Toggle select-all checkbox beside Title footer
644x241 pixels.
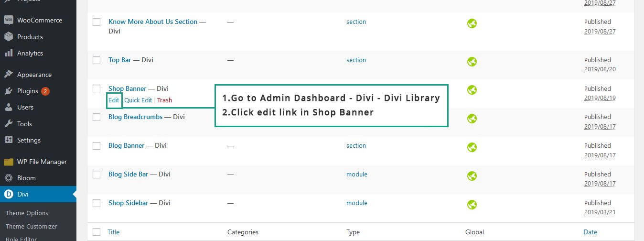(97, 232)
